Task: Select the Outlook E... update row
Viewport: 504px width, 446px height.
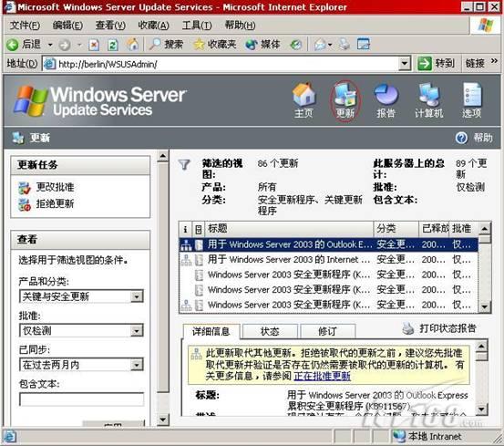Action: point(328,244)
